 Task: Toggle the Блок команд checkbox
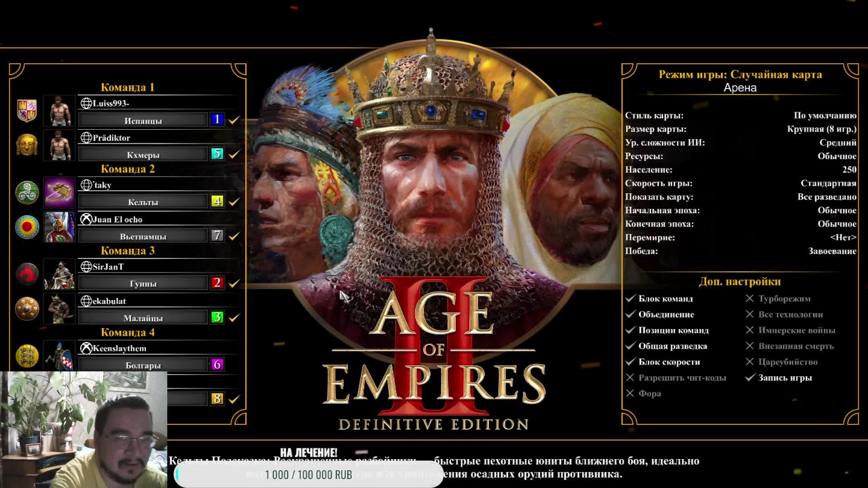630,299
